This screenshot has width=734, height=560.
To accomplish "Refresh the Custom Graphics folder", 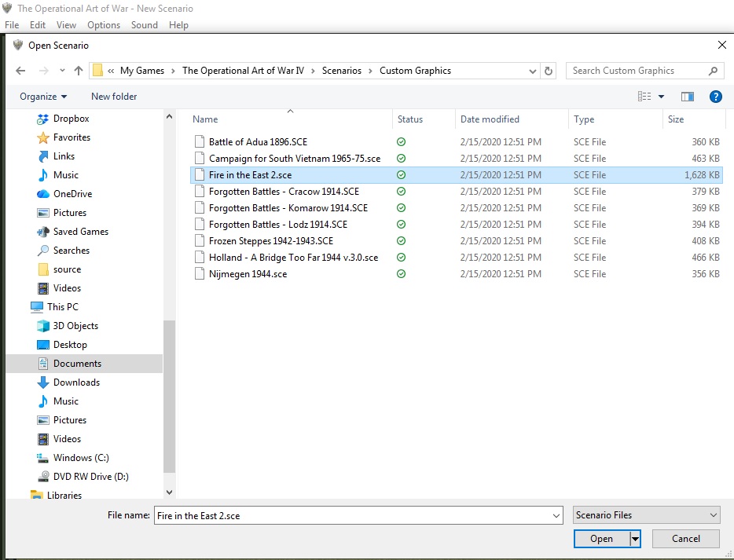I will [549, 71].
